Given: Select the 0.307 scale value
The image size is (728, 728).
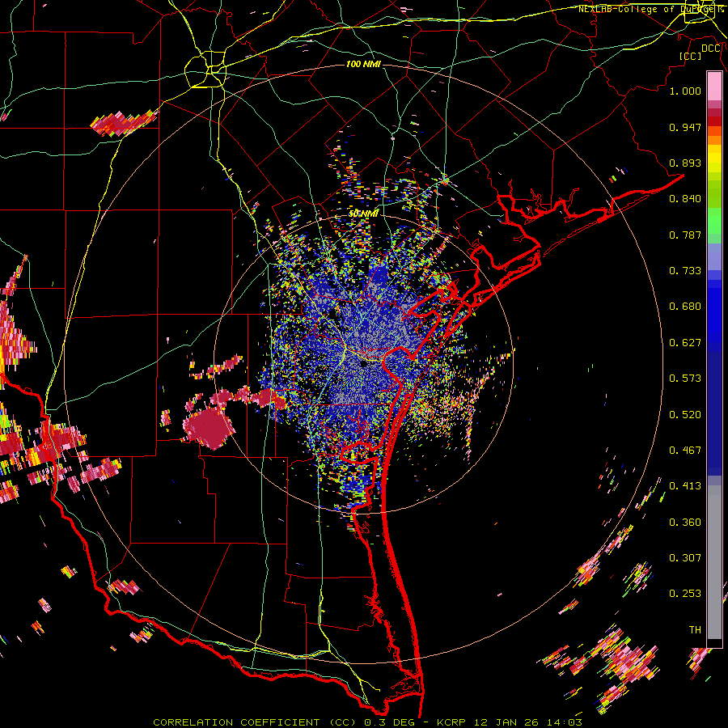Looking at the screenshot, I should point(685,558).
